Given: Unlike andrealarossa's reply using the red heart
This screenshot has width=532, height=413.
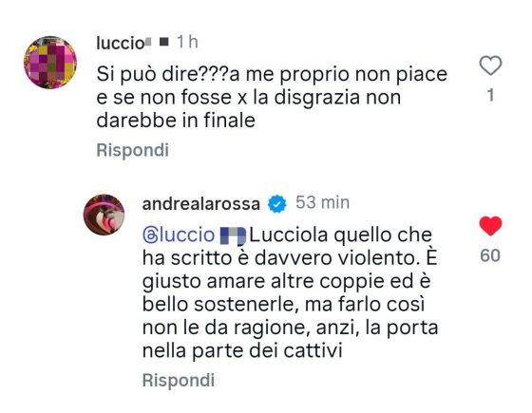Looking at the screenshot, I should pos(490,226).
